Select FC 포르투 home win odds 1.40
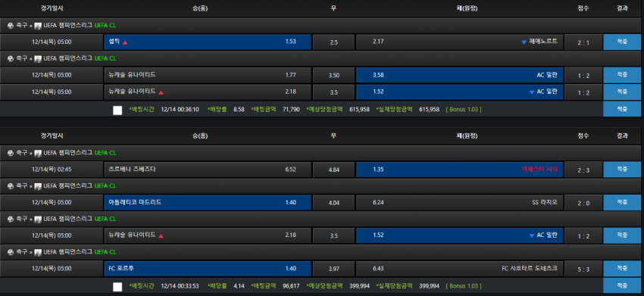The image size is (644, 296). tap(208, 269)
